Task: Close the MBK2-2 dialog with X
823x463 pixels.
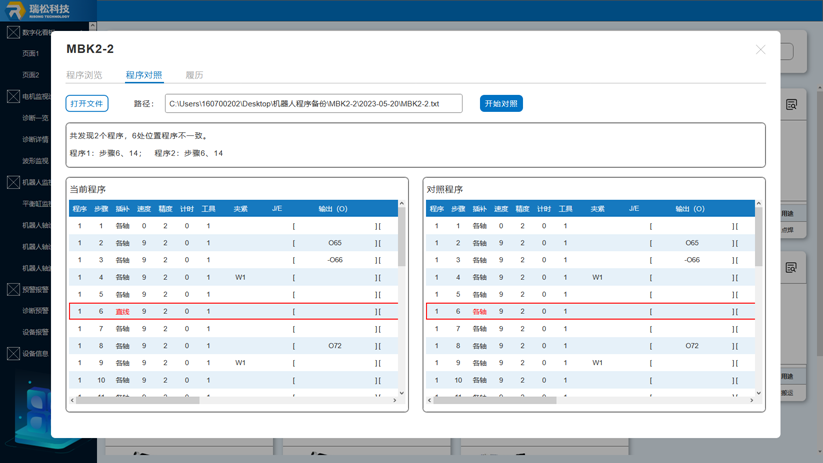Action: [x=760, y=49]
